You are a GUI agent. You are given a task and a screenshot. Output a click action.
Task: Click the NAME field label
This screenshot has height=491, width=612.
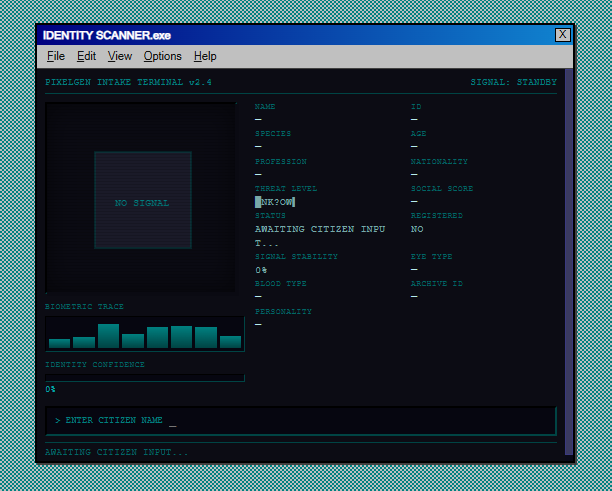tap(265, 107)
